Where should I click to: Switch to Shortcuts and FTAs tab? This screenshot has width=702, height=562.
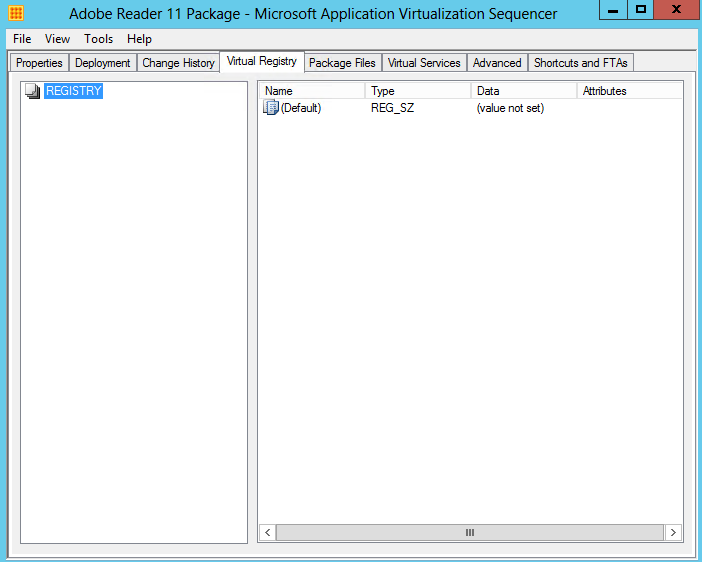click(581, 63)
